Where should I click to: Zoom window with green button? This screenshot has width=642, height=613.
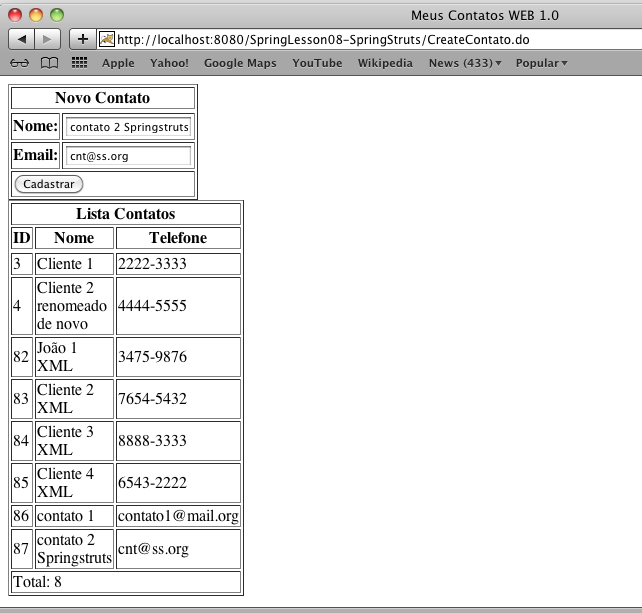(57, 15)
